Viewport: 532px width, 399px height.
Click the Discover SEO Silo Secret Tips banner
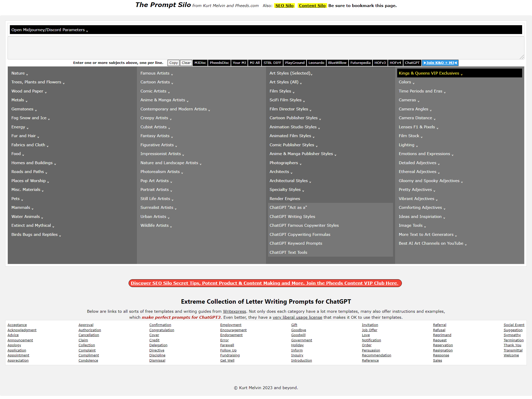265,283
